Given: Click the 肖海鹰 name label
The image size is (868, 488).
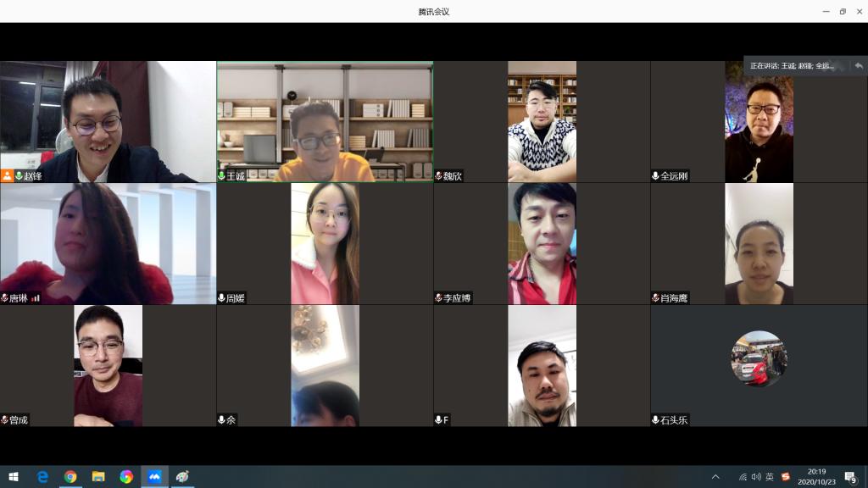Looking at the screenshot, I should [674, 298].
